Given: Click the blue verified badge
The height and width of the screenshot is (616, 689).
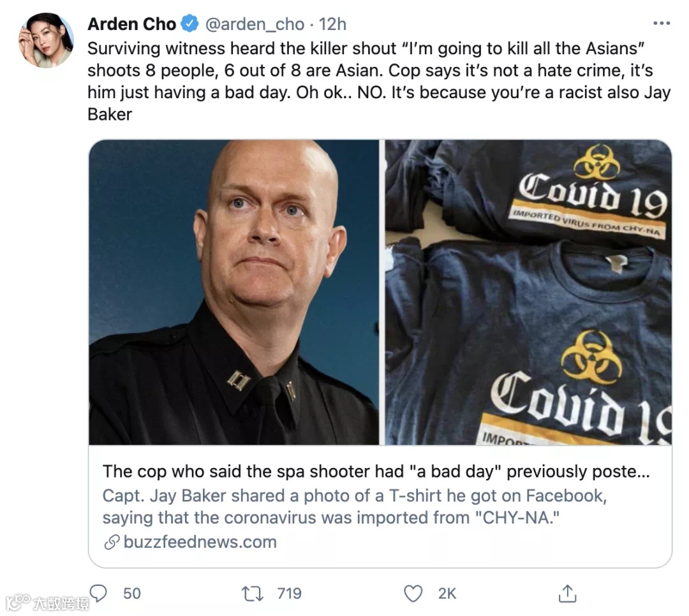Looking at the screenshot, I should [190, 24].
